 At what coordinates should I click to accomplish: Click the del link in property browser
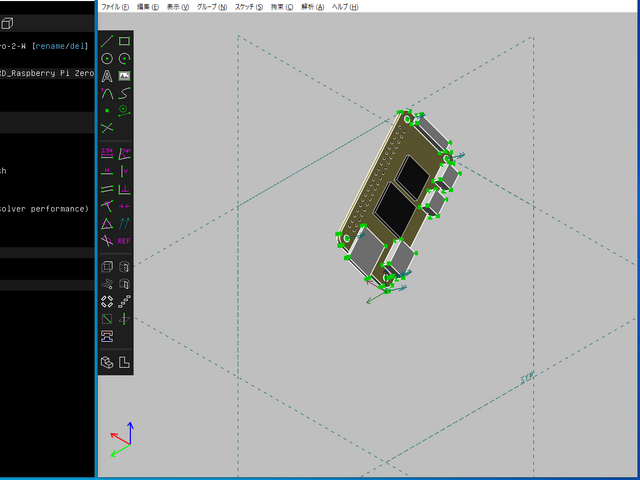[78, 45]
